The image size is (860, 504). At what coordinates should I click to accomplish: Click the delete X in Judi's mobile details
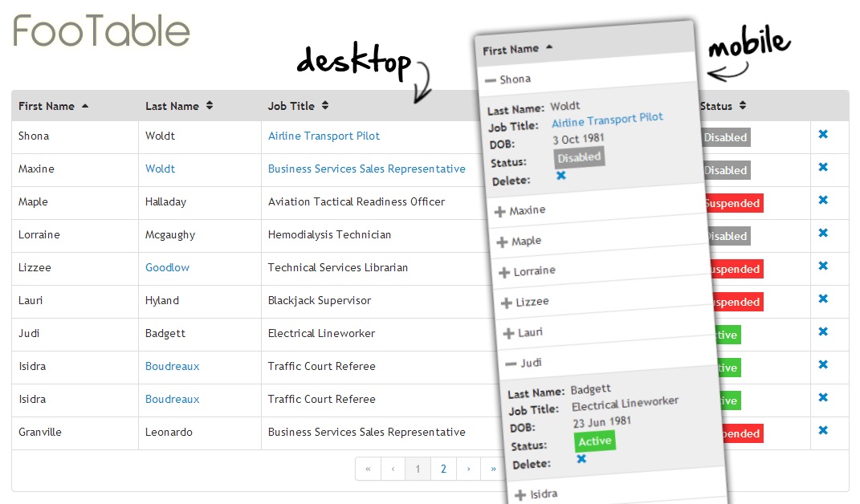(581, 459)
